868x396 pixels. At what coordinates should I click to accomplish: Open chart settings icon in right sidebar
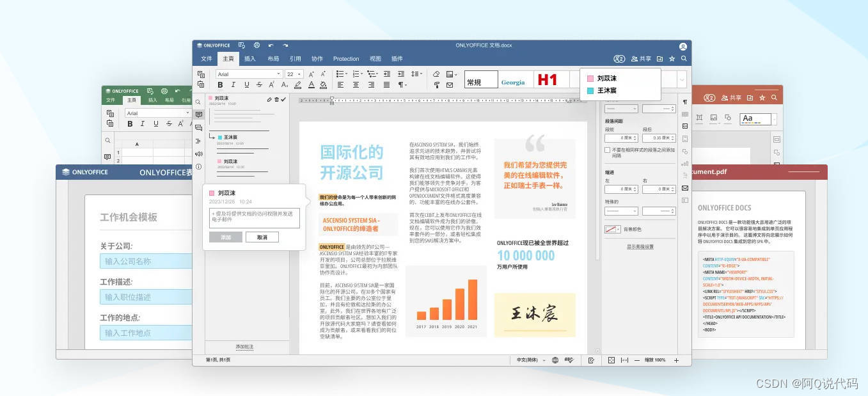(x=685, y=163)
